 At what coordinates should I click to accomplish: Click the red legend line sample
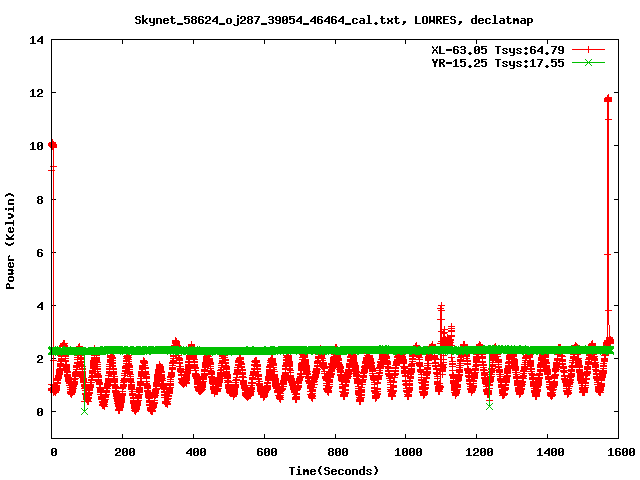(x=588, y=50)
